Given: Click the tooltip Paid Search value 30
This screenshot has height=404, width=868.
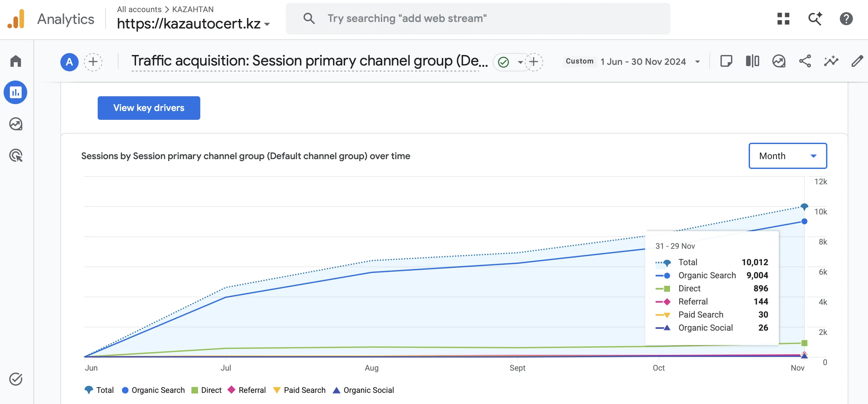Looking at the screenshot, I should coord(763,315).
